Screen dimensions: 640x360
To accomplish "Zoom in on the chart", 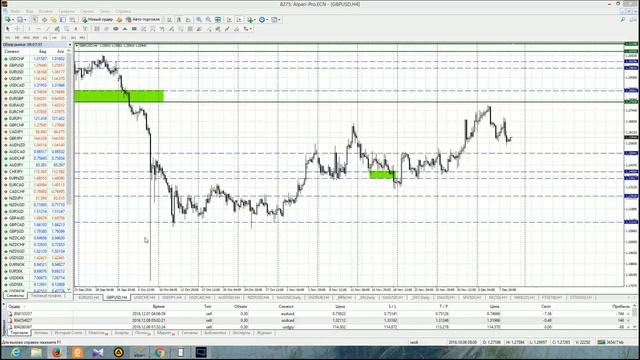I will 199,20.
